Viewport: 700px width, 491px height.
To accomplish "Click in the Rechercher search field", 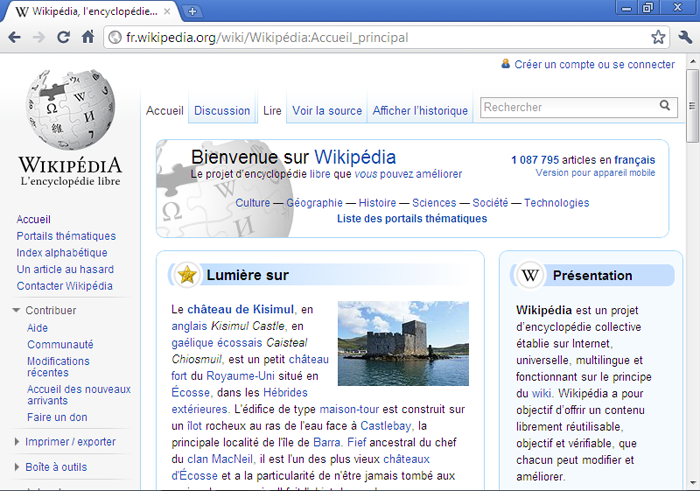I will [571, 107].
